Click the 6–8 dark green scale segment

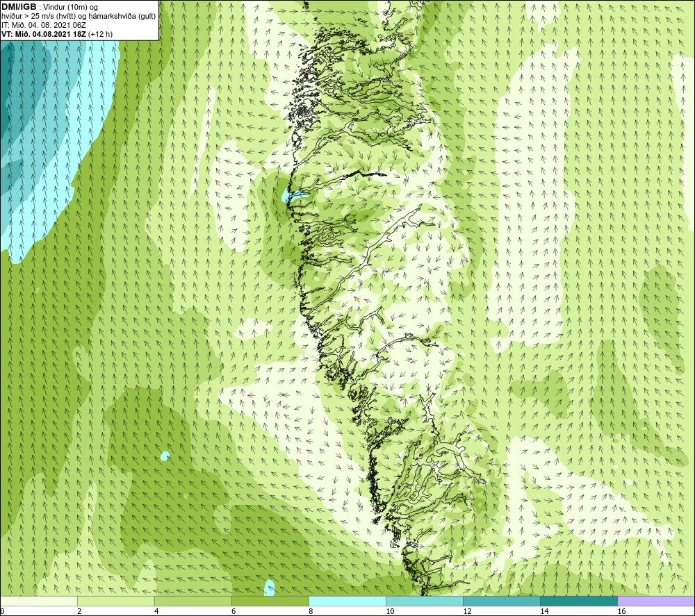[270, 601]
